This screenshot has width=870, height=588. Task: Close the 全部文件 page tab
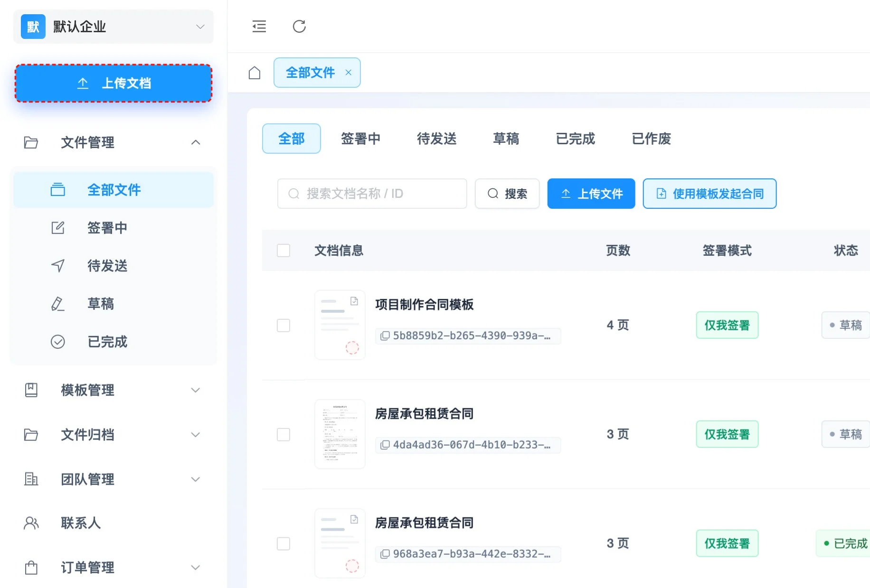[x=349, y=73]
